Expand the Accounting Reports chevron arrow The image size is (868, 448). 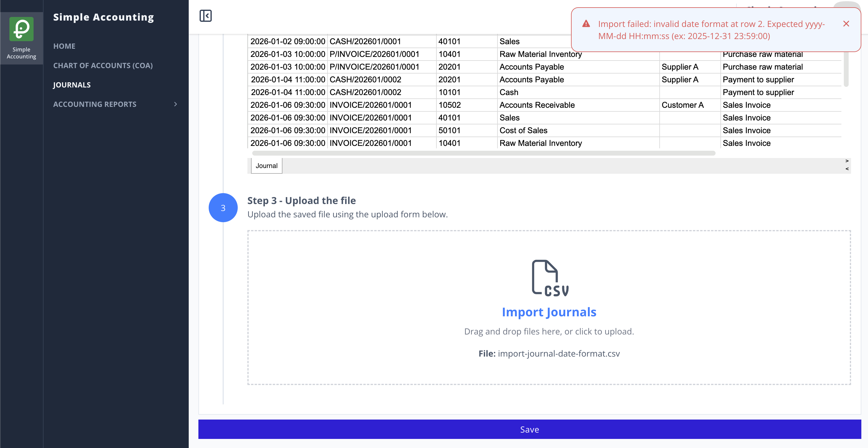pos(175,104)
